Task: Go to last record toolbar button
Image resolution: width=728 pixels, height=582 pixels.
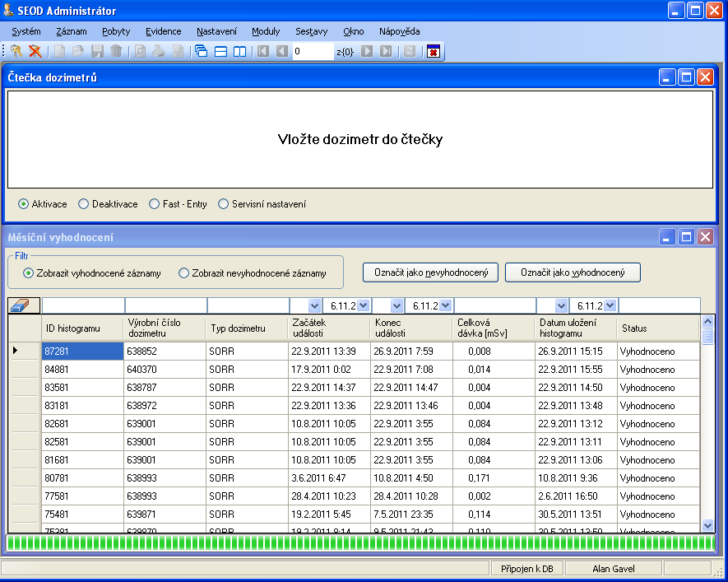Action: tap(386, 51)
